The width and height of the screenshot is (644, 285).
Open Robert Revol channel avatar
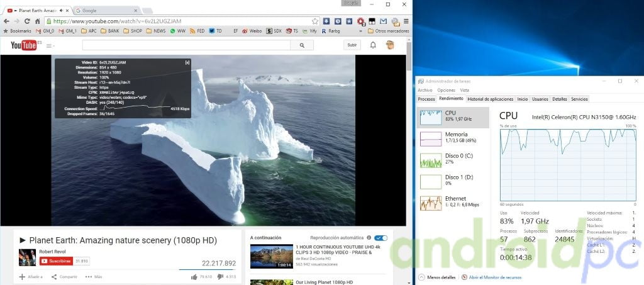[27, 257]
